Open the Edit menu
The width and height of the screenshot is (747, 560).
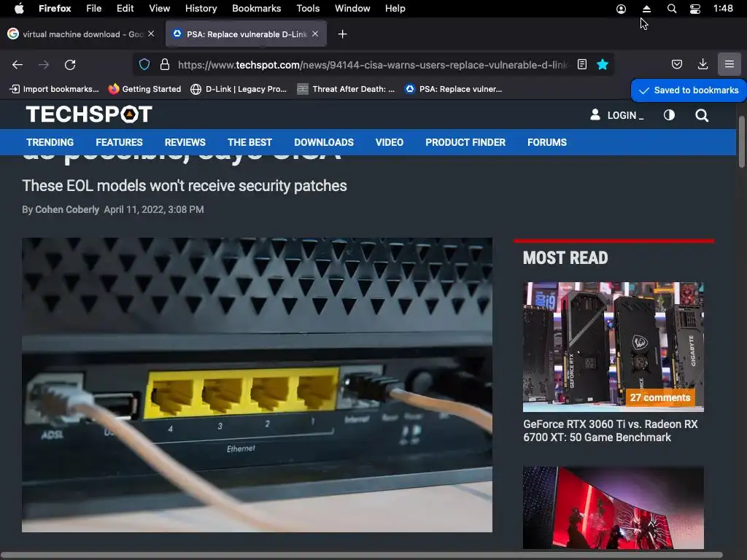125,9
